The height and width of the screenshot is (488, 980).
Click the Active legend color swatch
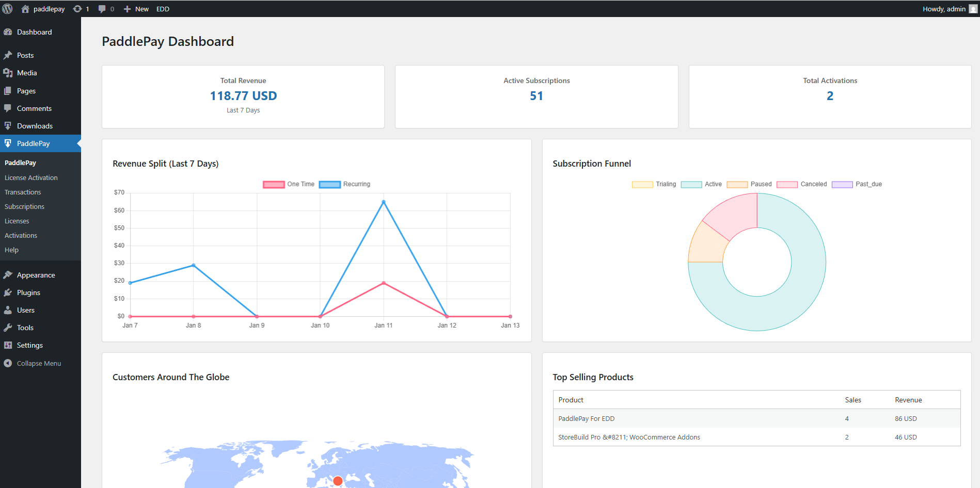691,184
